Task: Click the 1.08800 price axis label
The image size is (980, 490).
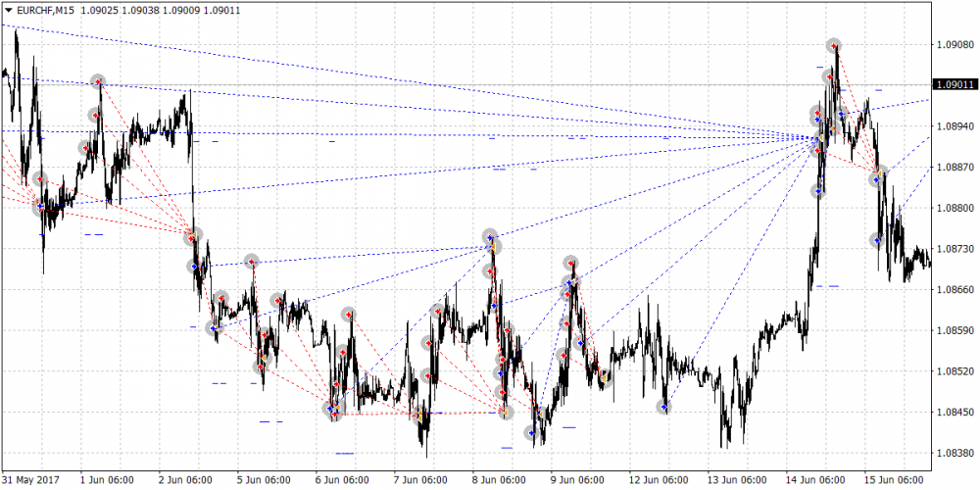Action: click(954, 208)
